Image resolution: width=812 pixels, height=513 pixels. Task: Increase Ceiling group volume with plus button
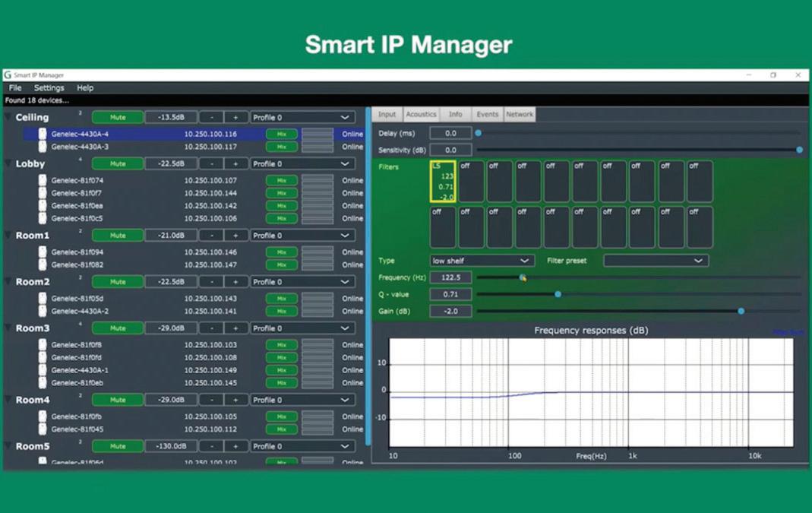pos(235,118)
